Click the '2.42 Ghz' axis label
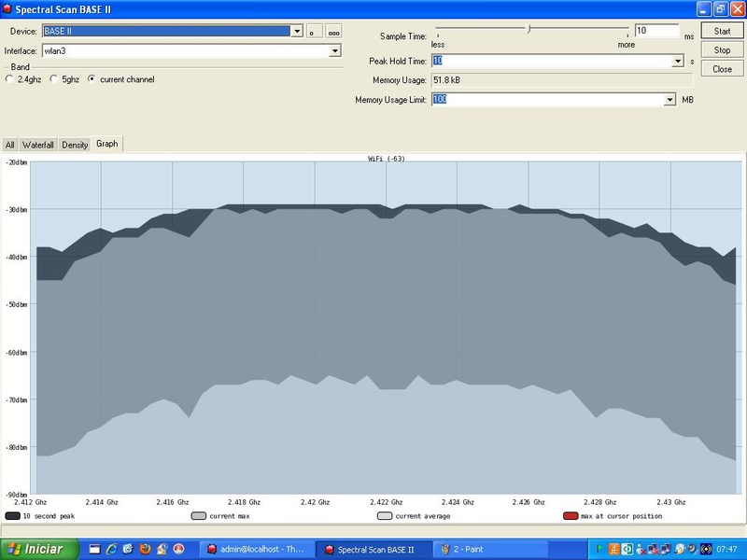Screen dimensions: 747x560 pos(315,502)
